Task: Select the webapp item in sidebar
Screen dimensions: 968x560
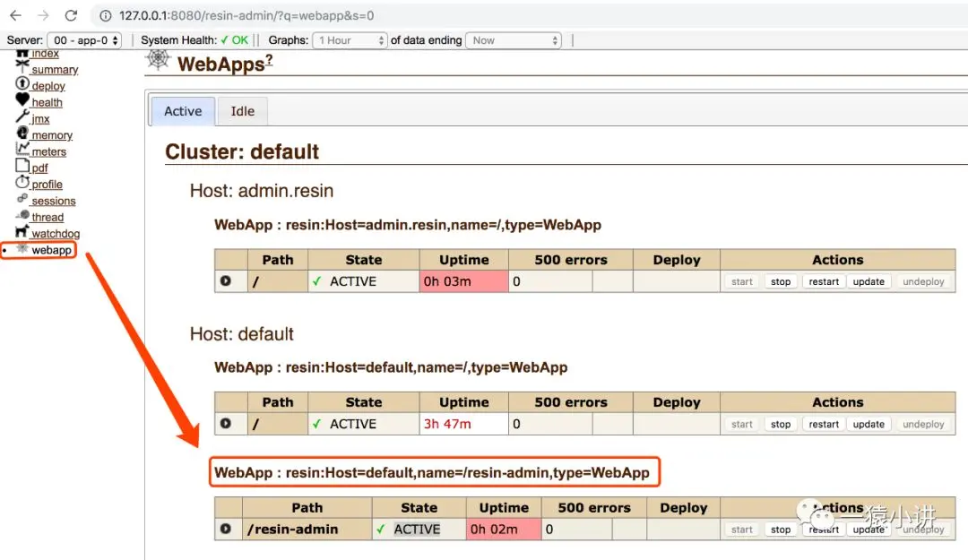Action: pos(51,250)
